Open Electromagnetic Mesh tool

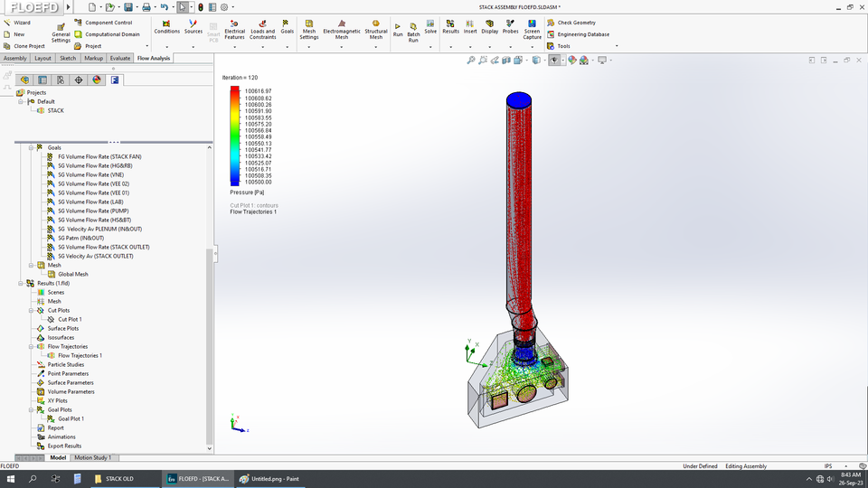click(x=342, y=29)
